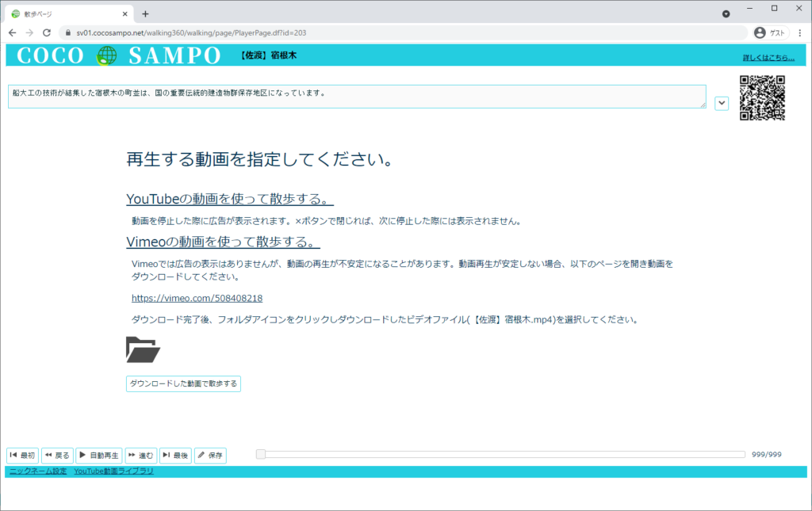Jump to end with 最後 button
The width and height of the screenshot is (812, 511).
pyautogui.click(x=175, y=455)
